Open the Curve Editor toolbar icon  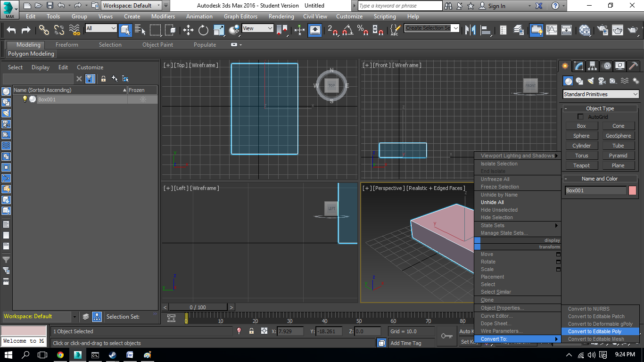[x=551, y=30]
